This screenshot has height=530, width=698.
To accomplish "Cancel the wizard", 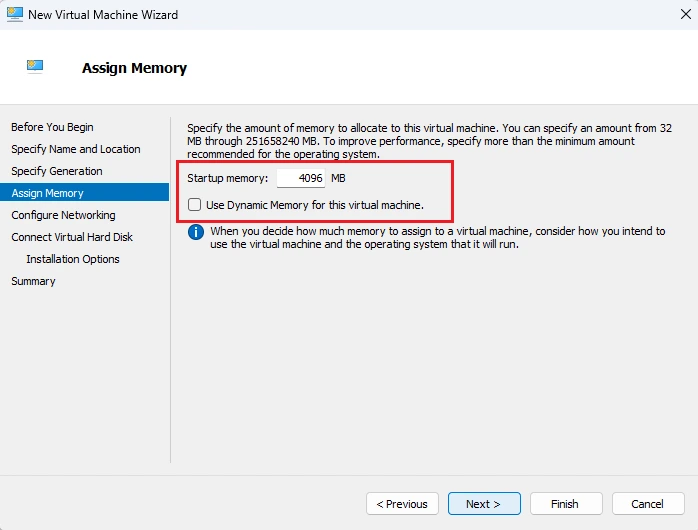I will pos(648,504).
